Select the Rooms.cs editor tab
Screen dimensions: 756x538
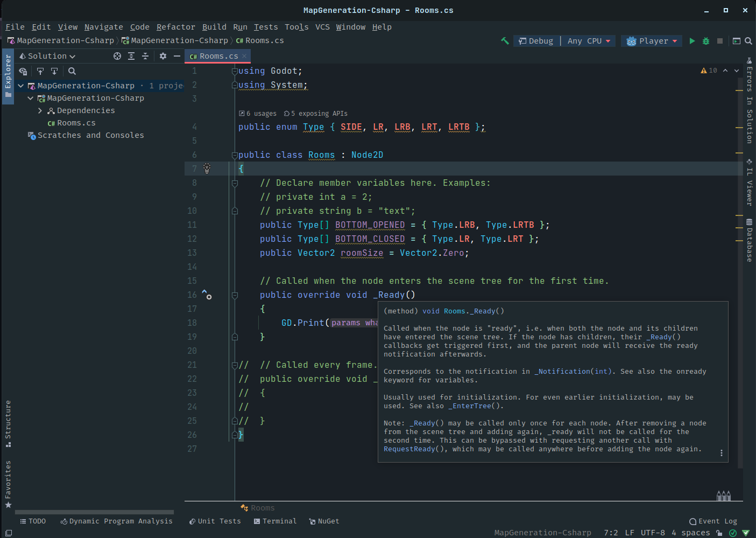(x=217, y=55)
